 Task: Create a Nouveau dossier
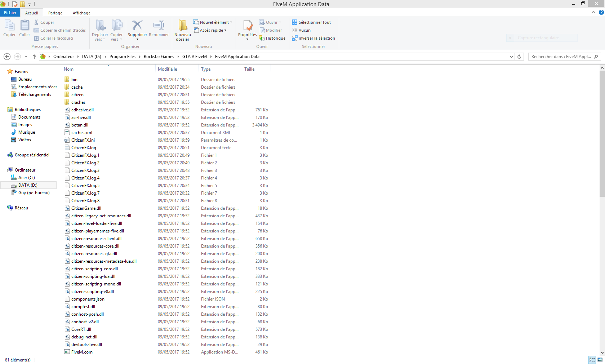point(183,30)
